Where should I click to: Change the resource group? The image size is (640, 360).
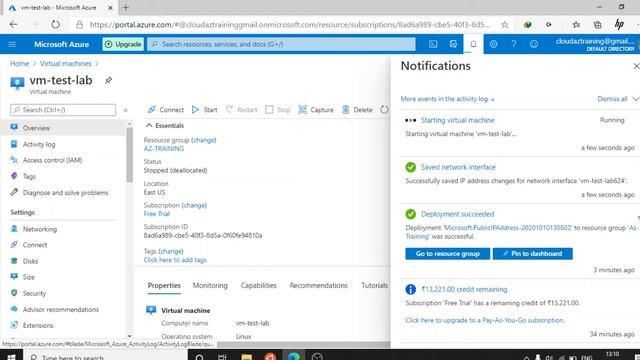(x=204, y=140)
